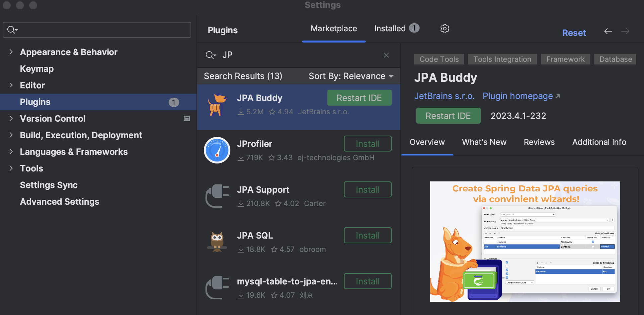Viewport: 644px width, 315px height.
Task: Select Keymap in settings tree
Action: [37, 69]
